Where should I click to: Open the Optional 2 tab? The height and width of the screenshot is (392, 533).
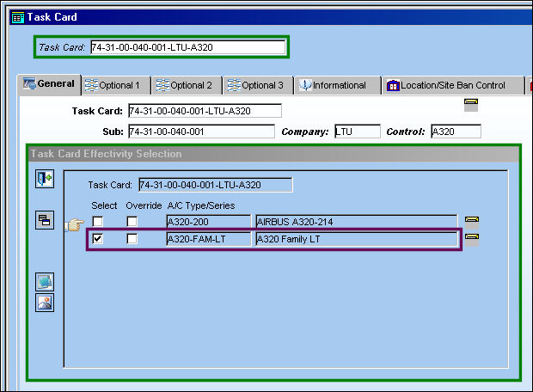point(187,85)
